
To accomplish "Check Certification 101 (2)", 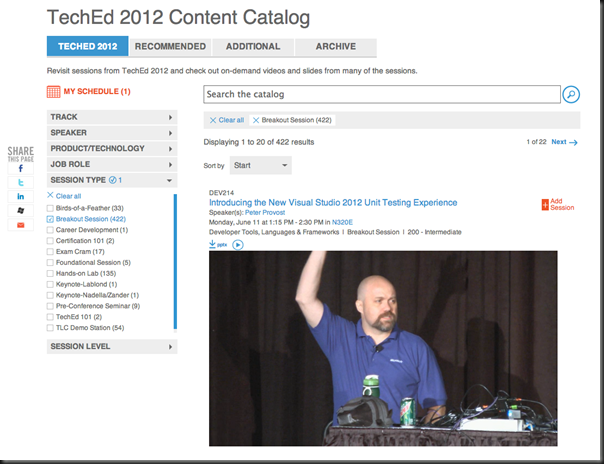I will [50, 241].
